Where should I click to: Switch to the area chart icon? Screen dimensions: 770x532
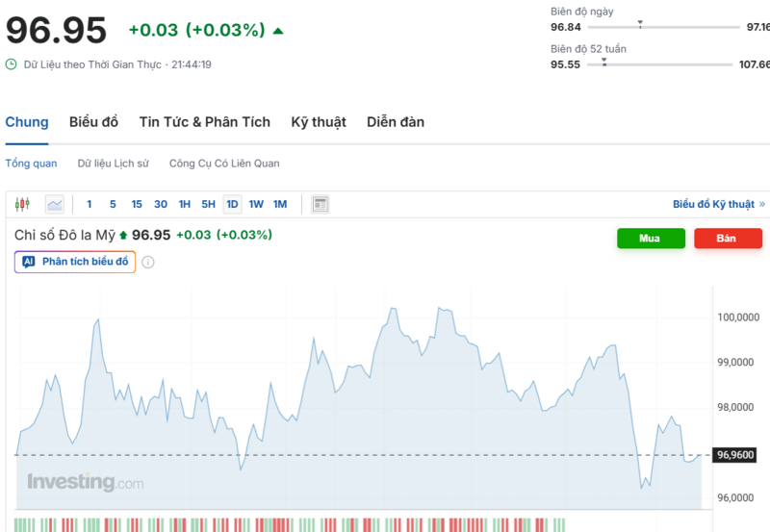tap(55, 204)
